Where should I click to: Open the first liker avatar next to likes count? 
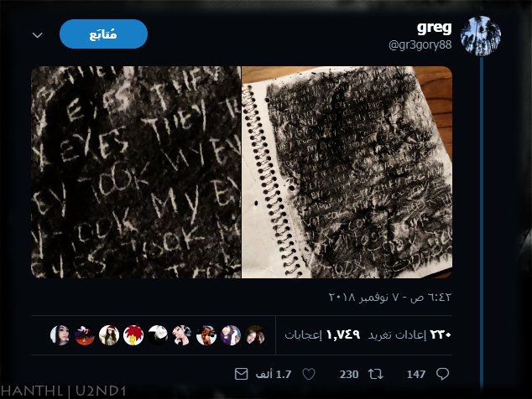pos(255,335)
